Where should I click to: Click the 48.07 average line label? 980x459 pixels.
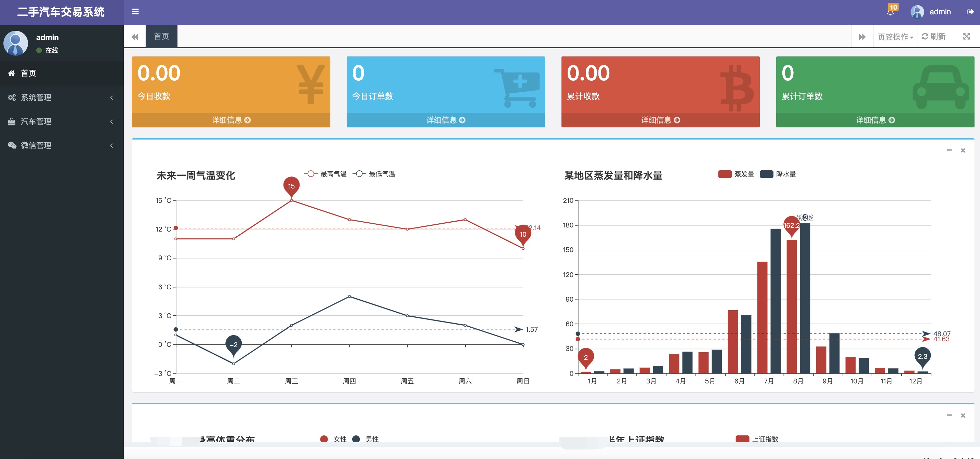coord(942,333)
